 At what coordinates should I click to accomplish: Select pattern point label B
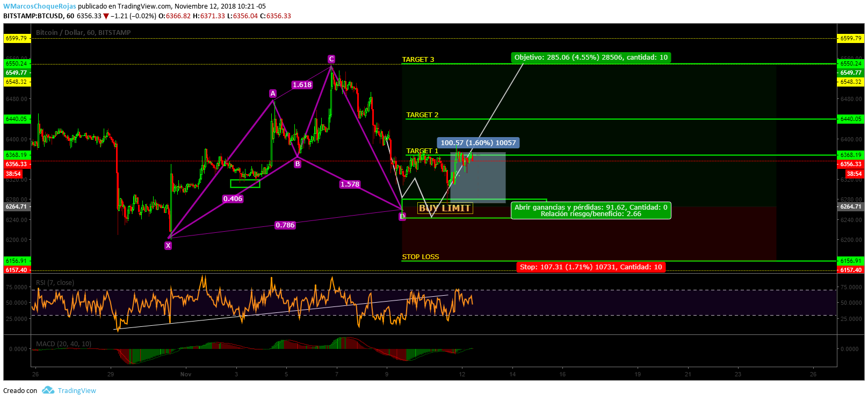[297, 164]
